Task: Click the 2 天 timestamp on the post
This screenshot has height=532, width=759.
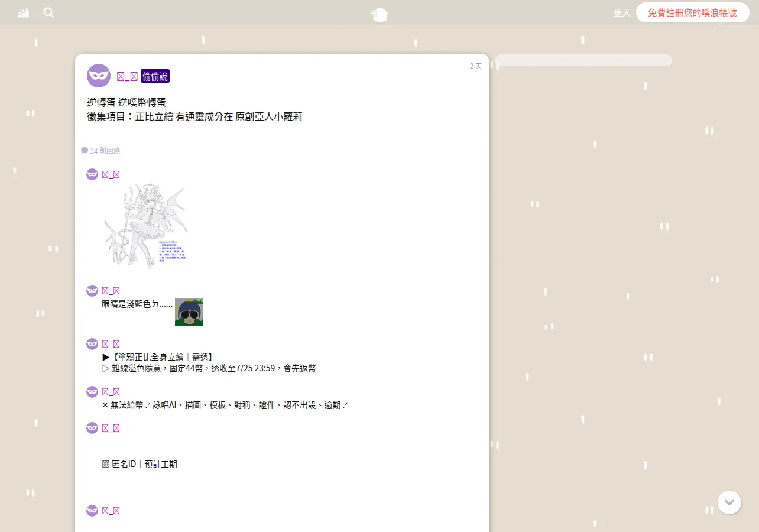Action: click(x=476, y=66)
